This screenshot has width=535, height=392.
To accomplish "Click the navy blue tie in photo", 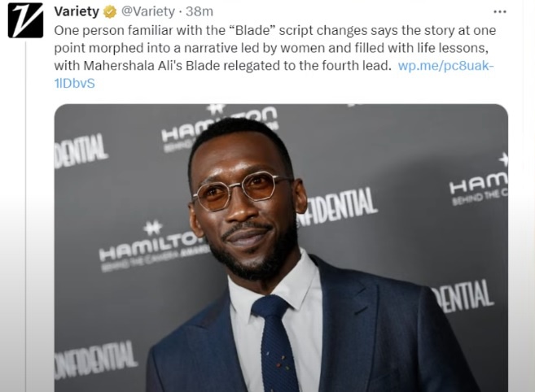I will click(274, 342).
